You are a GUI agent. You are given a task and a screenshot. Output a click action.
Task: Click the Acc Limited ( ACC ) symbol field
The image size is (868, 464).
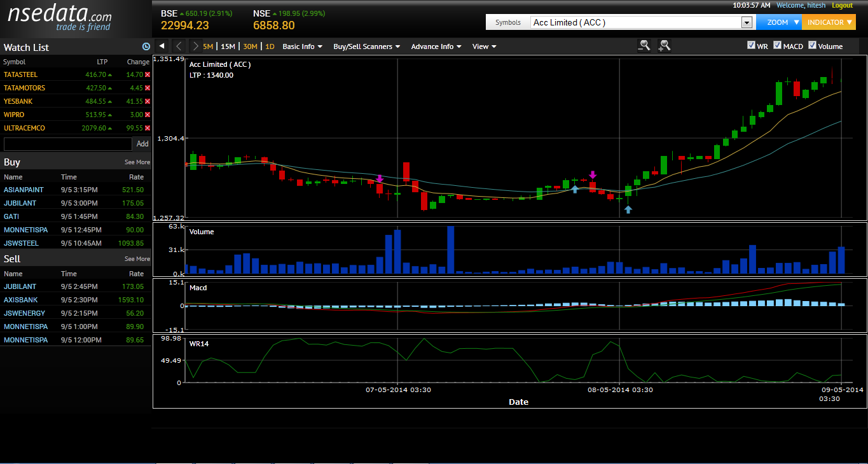point(637,22)
